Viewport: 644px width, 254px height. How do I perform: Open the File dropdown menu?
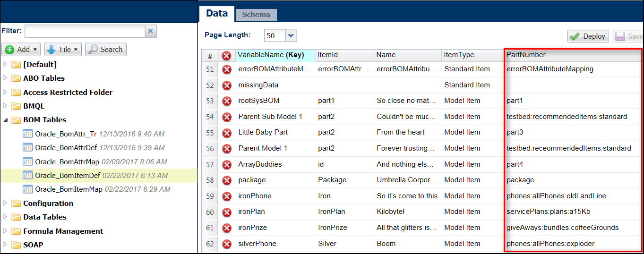(x=63, y=49)
